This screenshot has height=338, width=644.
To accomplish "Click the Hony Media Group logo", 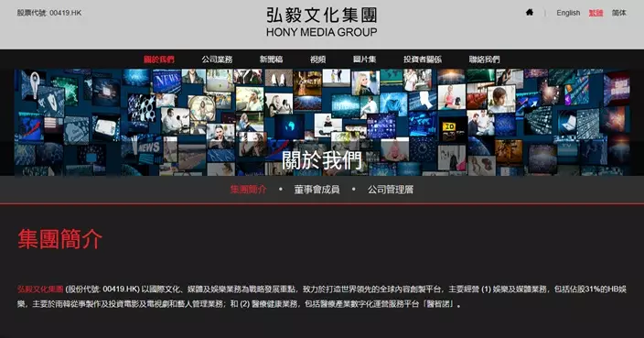I will point(322,22).
